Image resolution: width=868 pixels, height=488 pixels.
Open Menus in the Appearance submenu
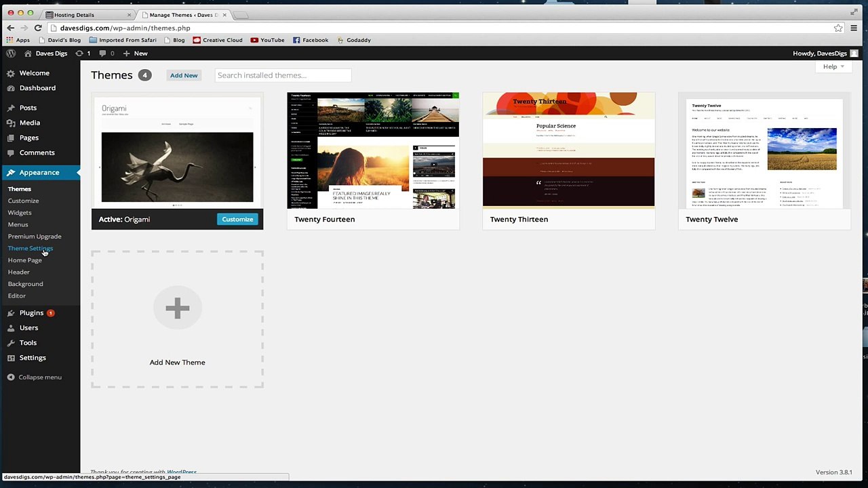pos(18,224)
